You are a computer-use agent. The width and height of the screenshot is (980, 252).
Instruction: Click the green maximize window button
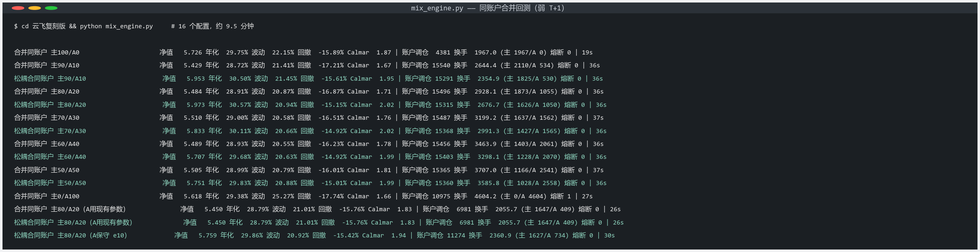click(51, 8)
